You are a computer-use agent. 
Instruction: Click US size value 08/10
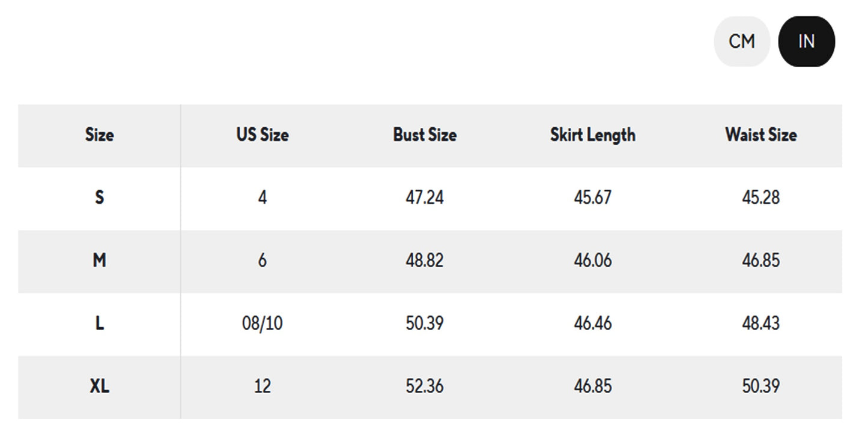click(x=262, y=324)
